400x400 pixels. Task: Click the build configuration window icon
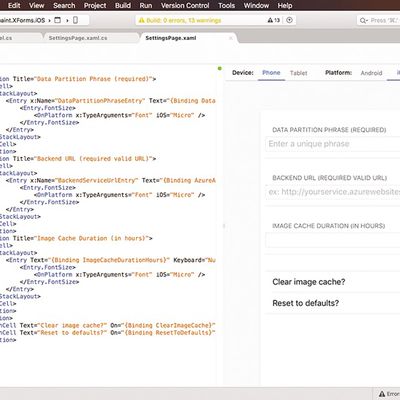click(x=58, y=20)
